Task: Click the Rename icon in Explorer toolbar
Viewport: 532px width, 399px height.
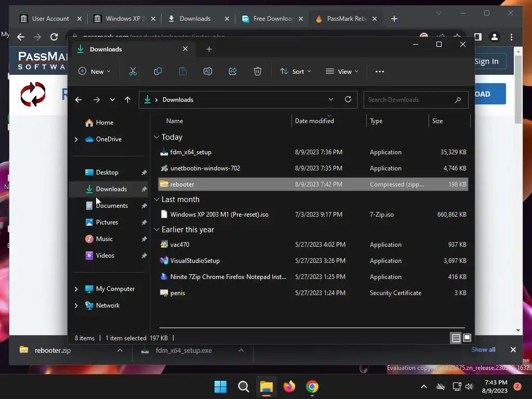Action: click(x=208, y=71)
